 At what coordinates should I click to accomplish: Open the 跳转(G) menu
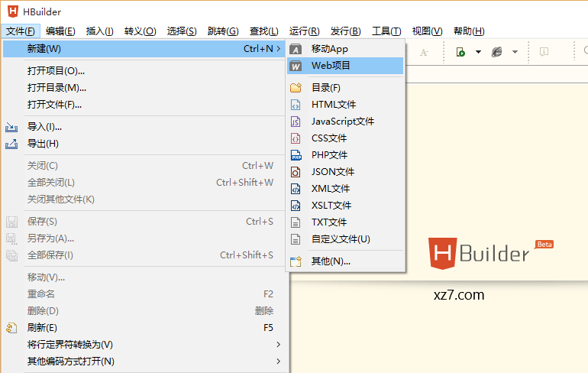click(223, 31)
